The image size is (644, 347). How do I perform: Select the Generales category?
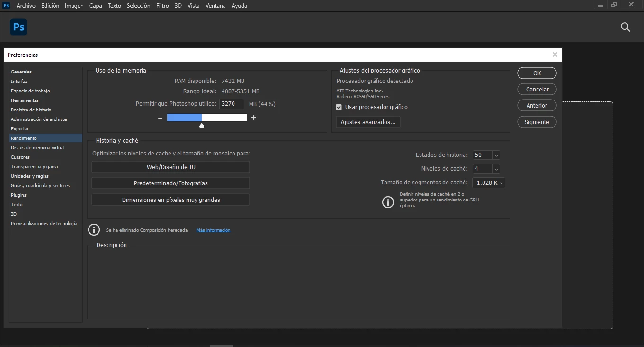point(45,72)
